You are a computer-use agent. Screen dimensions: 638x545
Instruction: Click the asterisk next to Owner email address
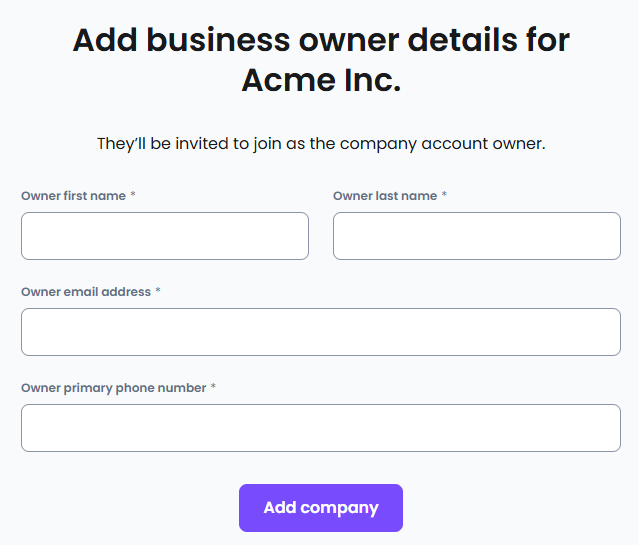[x=158, y=292]
